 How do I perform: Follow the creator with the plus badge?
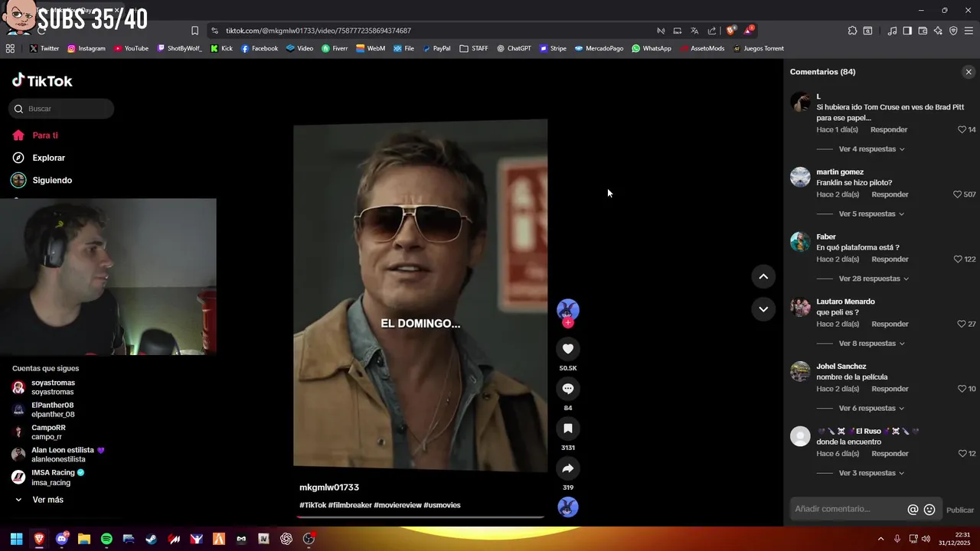pos(567,323)
